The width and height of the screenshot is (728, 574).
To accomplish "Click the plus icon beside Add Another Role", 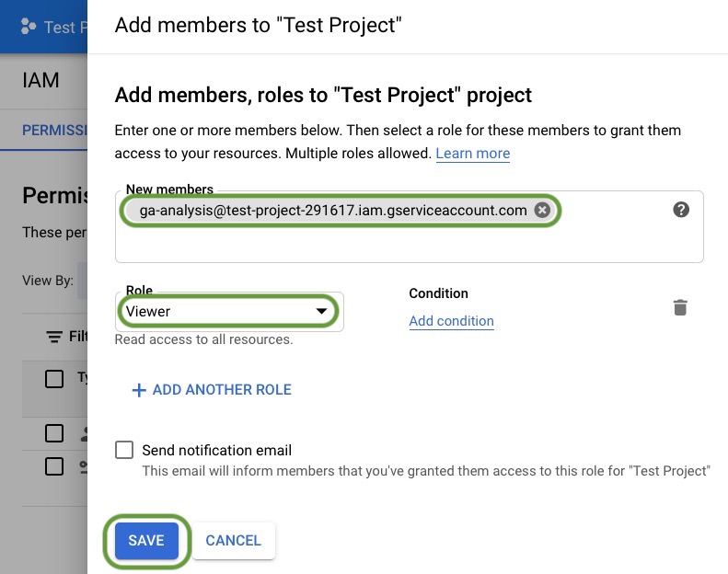I will tap(139, 390).
